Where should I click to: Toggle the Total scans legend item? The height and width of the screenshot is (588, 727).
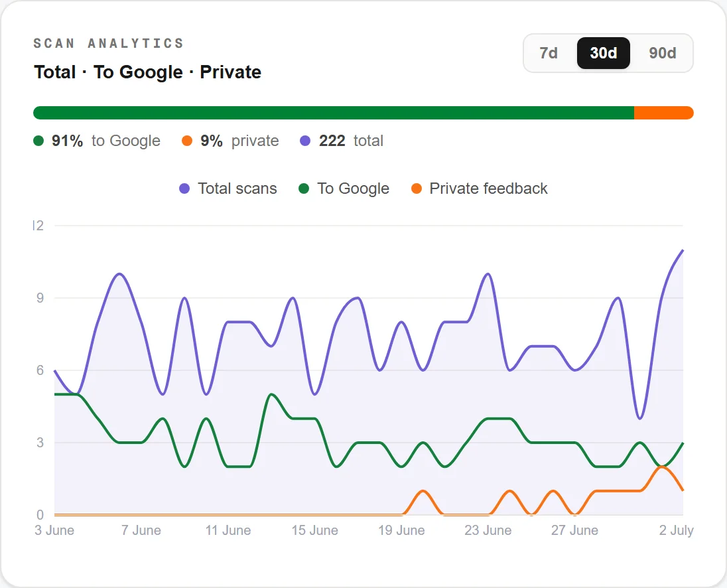pyautogui.click(x=228, y=188)
